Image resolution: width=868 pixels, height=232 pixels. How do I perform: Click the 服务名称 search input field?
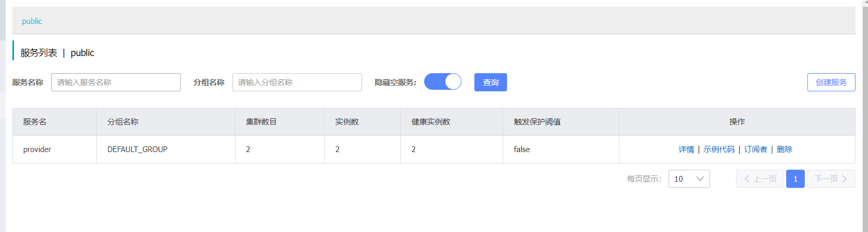click(116, 83)
